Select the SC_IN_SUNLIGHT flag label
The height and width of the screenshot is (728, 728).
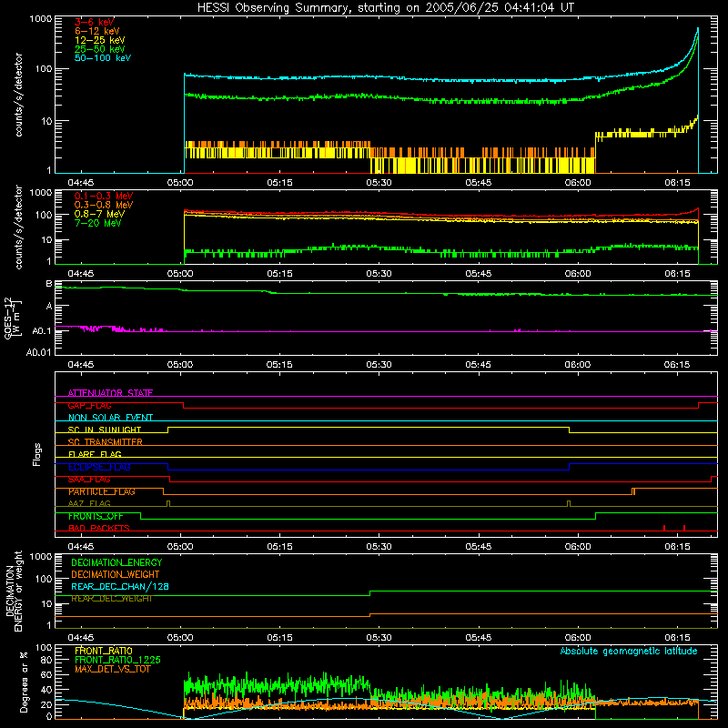point(105,430)
